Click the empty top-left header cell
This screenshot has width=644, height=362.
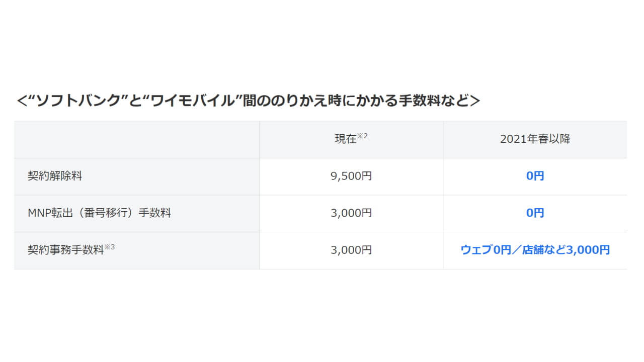tap(136, 140)
